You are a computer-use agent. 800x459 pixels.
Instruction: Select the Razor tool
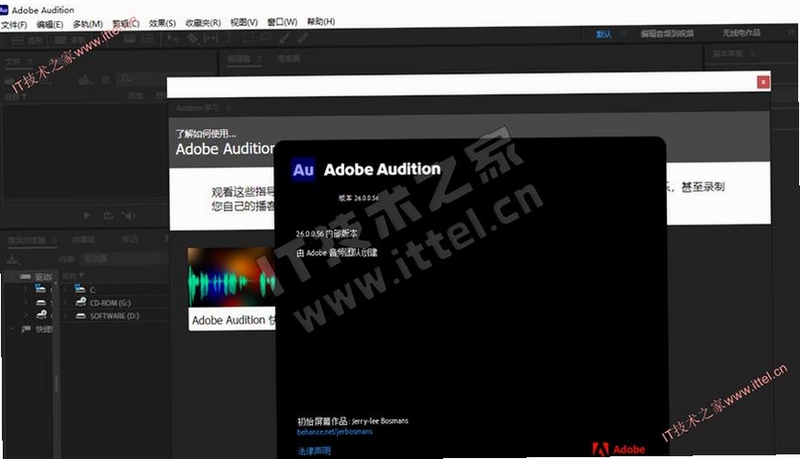point(192,38)
